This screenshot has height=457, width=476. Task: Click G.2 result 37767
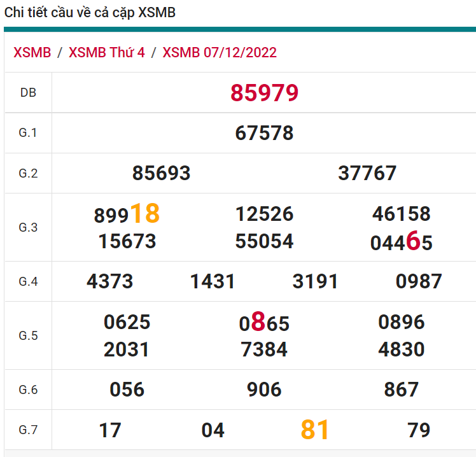point(367,173)
